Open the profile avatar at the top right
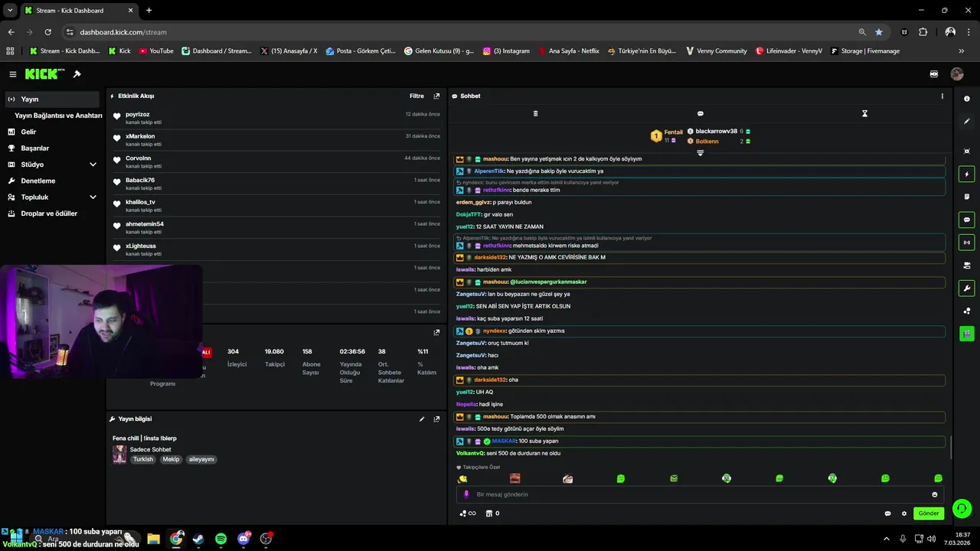Screen dimensions: 980x551 [x=956, y=74]
